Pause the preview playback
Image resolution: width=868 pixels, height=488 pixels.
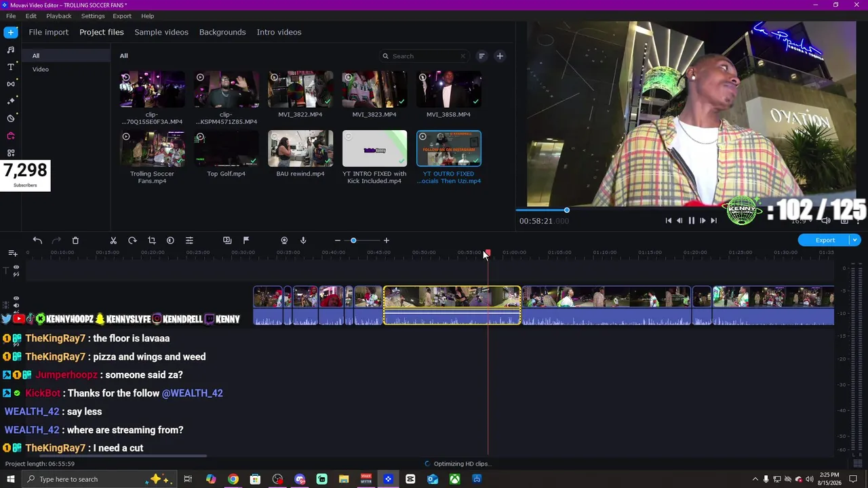click(x=691, y=220)
